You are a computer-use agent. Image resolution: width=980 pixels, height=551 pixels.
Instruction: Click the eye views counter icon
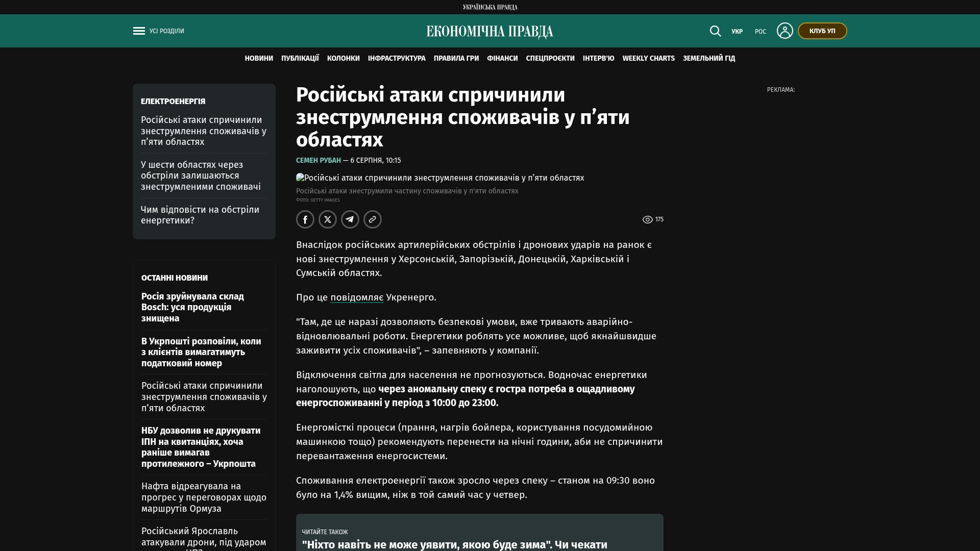[x=647, y=219]
